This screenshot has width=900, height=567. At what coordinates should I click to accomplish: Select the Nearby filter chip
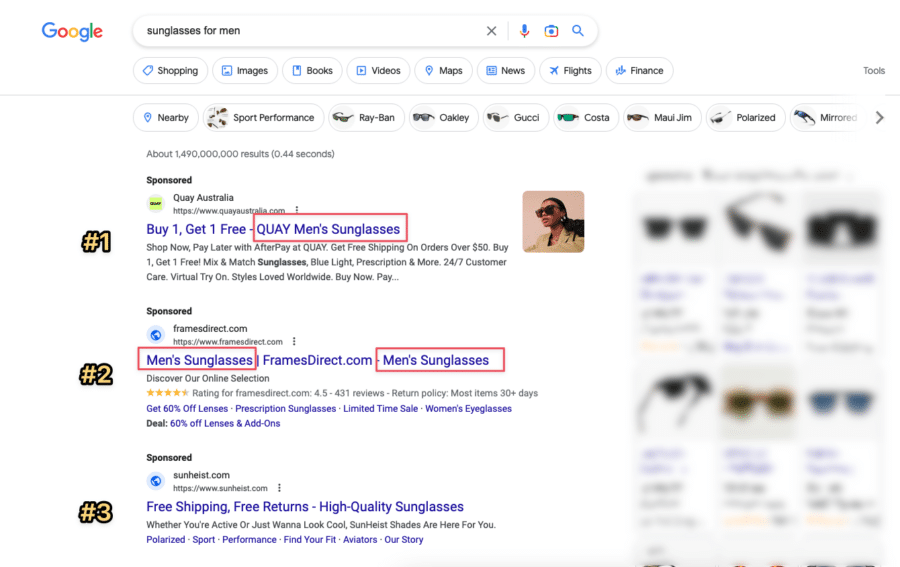166,118
